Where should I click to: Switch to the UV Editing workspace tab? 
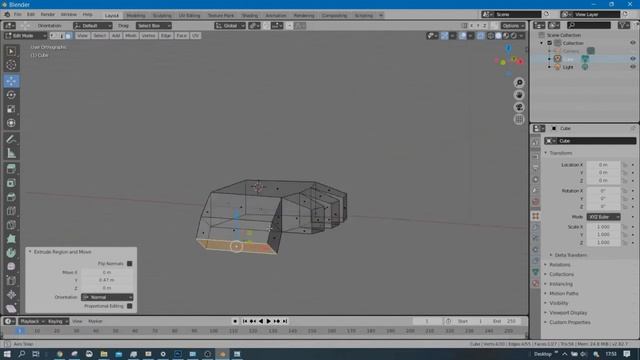point(189,16)
